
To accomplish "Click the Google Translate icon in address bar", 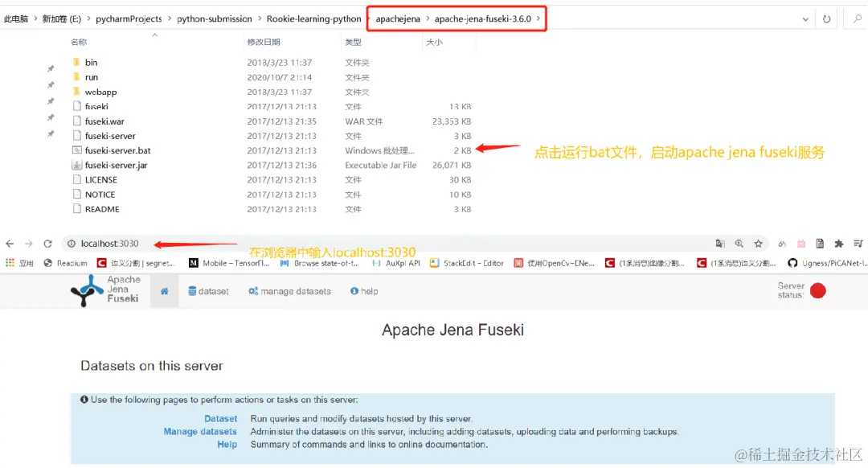I will pos(721,244).
